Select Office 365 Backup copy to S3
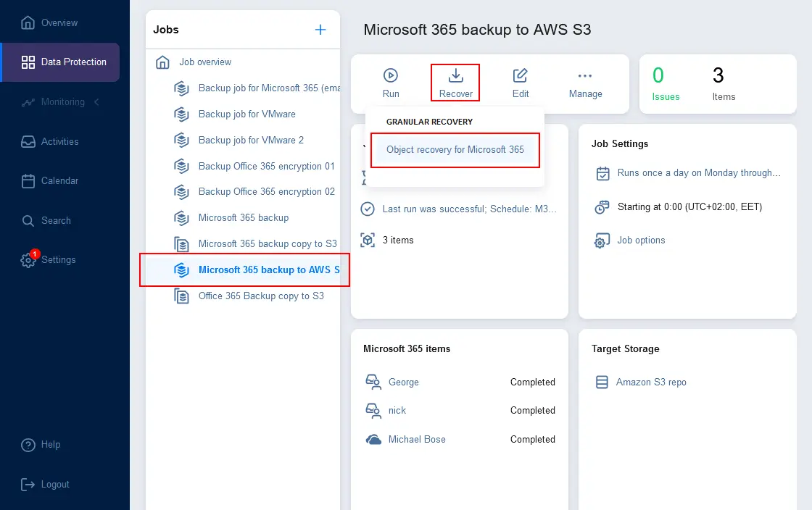Screen dimensions: 812x510 (249, 296)
